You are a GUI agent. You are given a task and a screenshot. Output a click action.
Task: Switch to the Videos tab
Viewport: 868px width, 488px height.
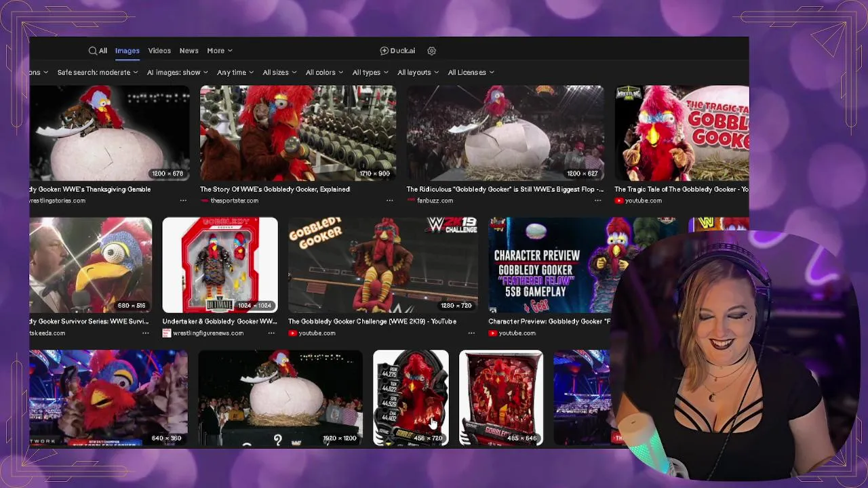(x=159, y=51)
